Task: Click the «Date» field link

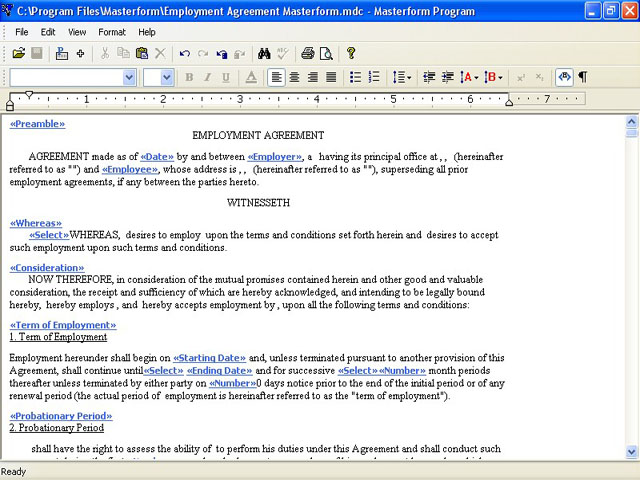Action: (157, 157)
